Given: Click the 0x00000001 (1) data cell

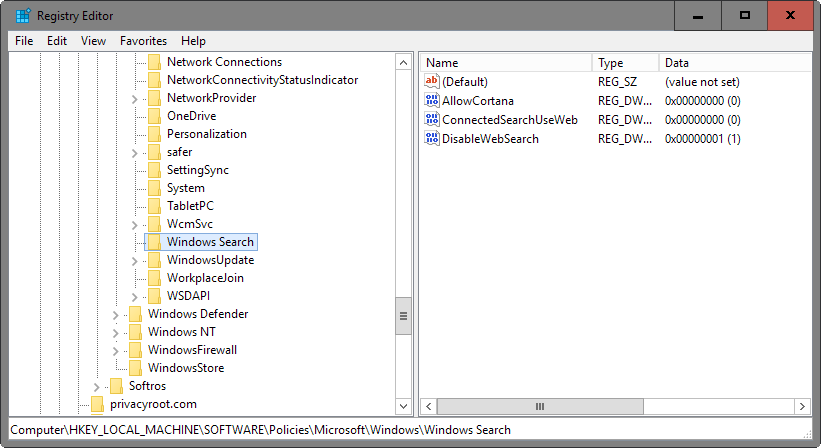Looking at the screenshot, I should click(x=703, y=139).
